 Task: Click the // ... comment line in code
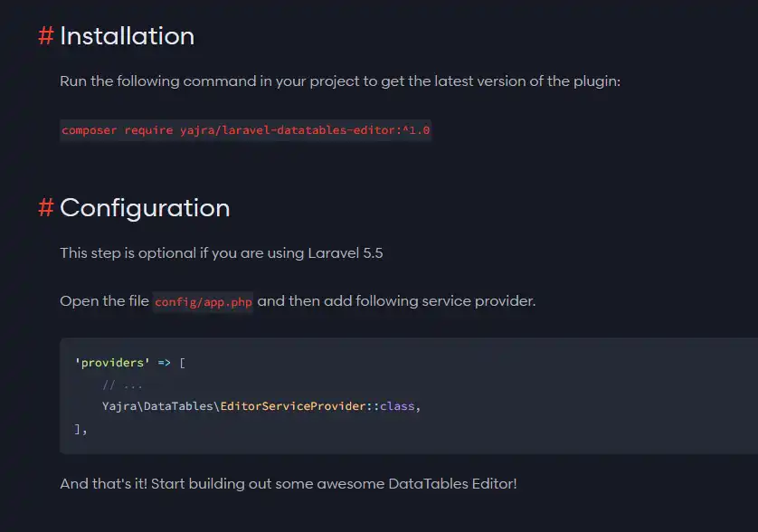pos(122,385)
